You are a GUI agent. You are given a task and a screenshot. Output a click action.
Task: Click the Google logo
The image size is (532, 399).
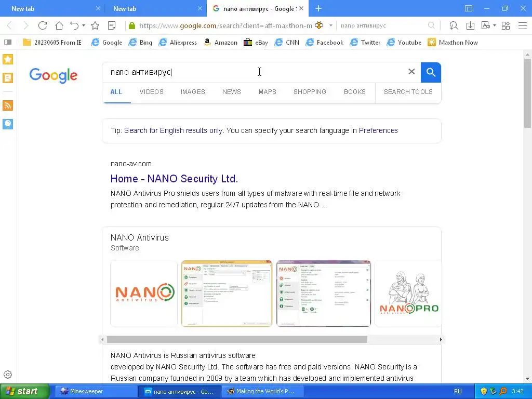(x=54, y=75)
